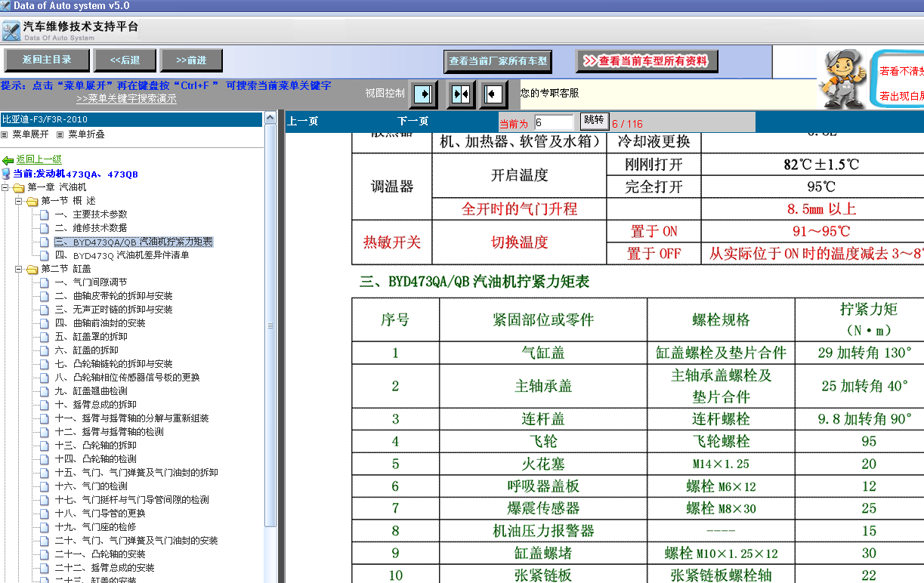Open 查看当前车型所有资料
Viewport: 924px width, 583px height.
click(647, 61)
